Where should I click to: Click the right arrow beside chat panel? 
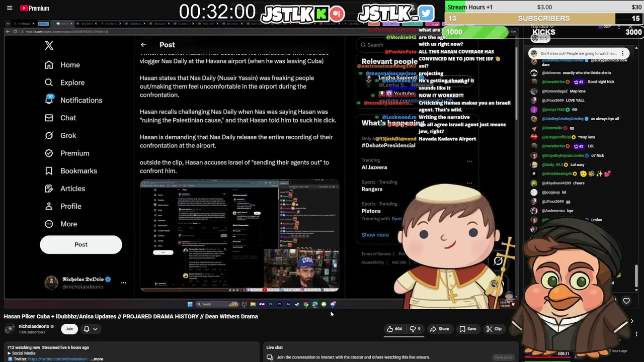click(x=632, y=321)
